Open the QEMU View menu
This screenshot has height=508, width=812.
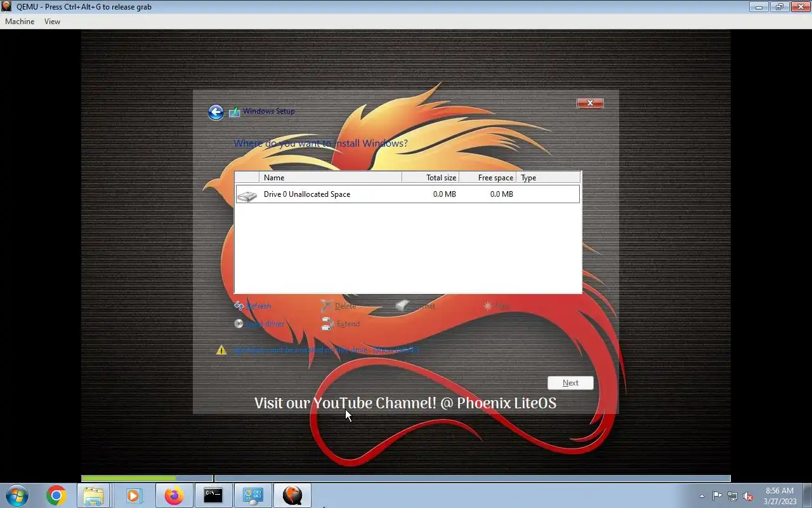coord(52,22)
